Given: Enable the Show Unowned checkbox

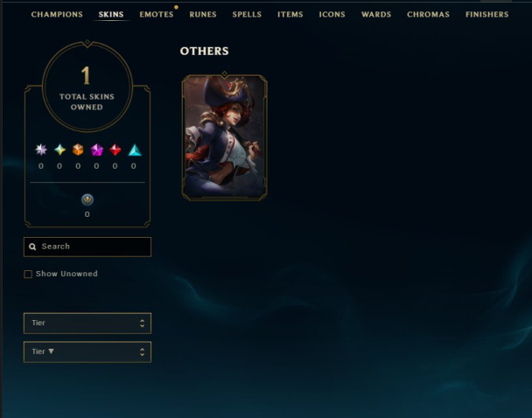Looking at the screenshot, I should point(28,274).
